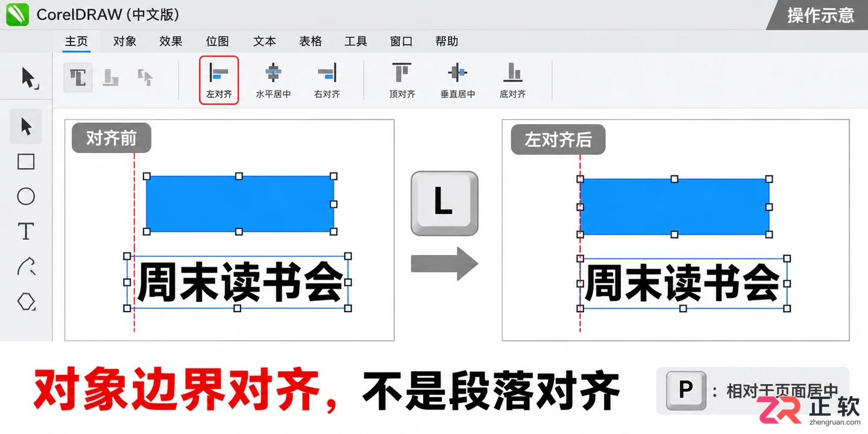The width and height of the screenshot is (868, 434).
Task: Click the 操作示意 badge
Action: tap(820, 15)
